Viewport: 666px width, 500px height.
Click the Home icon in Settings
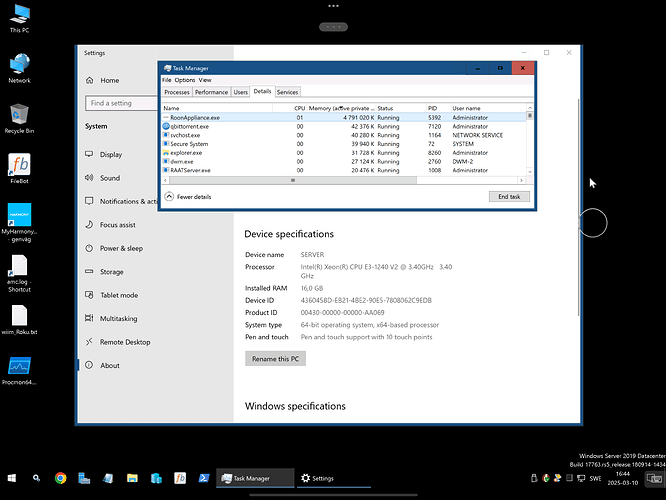90,80
